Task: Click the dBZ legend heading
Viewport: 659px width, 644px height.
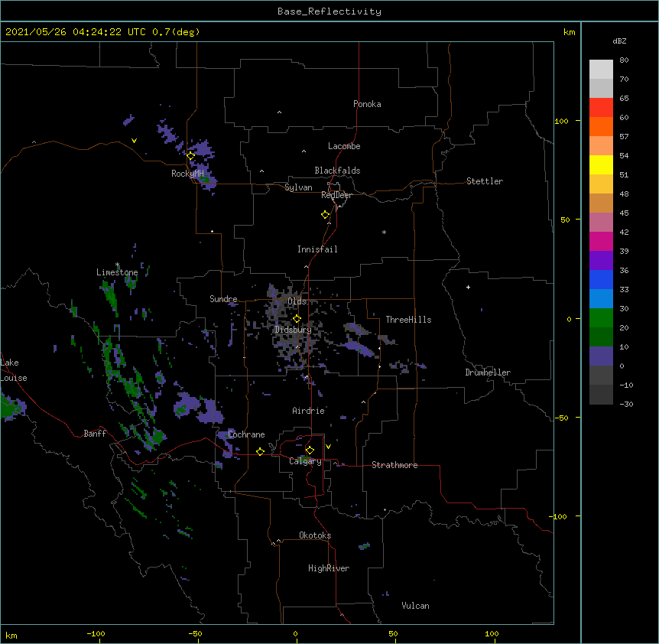Action: click(619, 41)
